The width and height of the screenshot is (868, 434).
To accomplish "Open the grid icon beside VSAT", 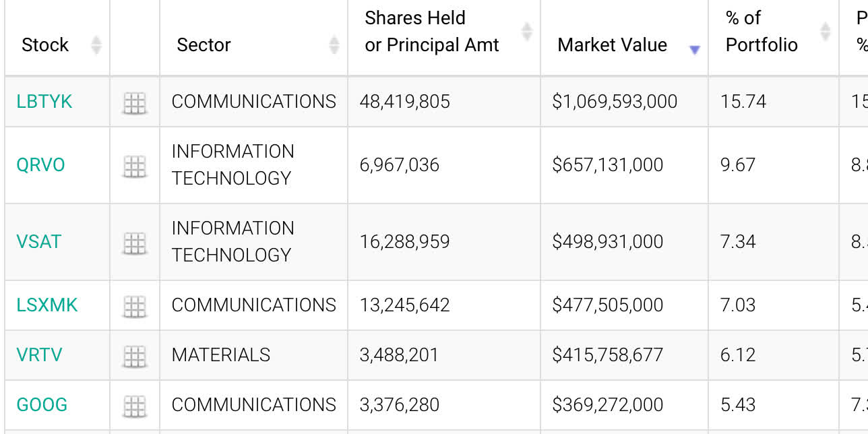I will (135, 243).
